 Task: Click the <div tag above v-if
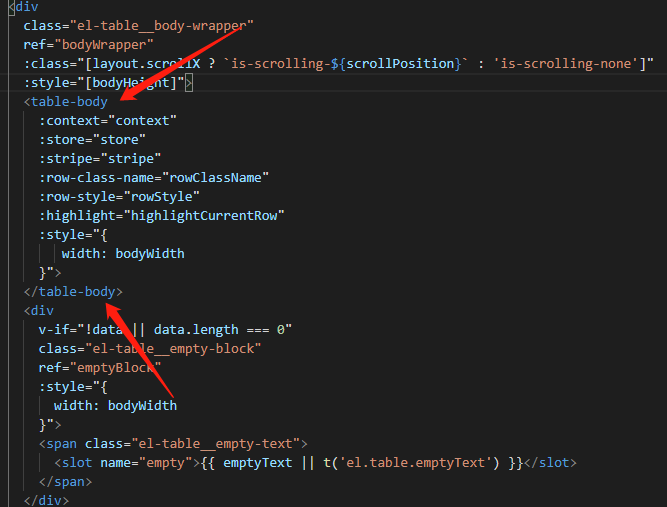click(x=39, y=310)
